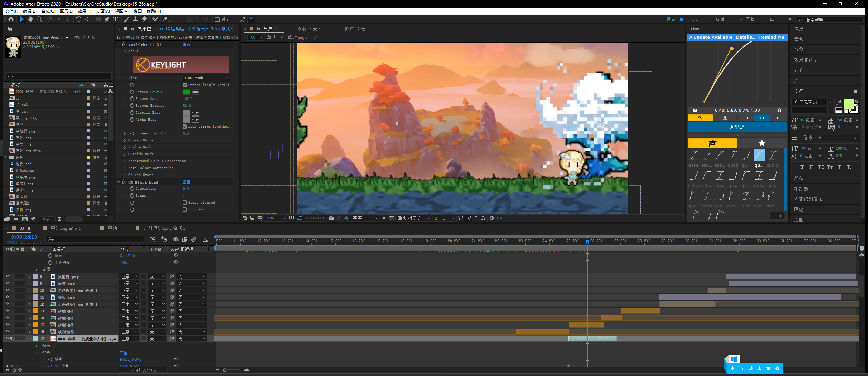Click the transparency grid toggle icon
This screenshot has height=376, width=868.
point(391,218)
